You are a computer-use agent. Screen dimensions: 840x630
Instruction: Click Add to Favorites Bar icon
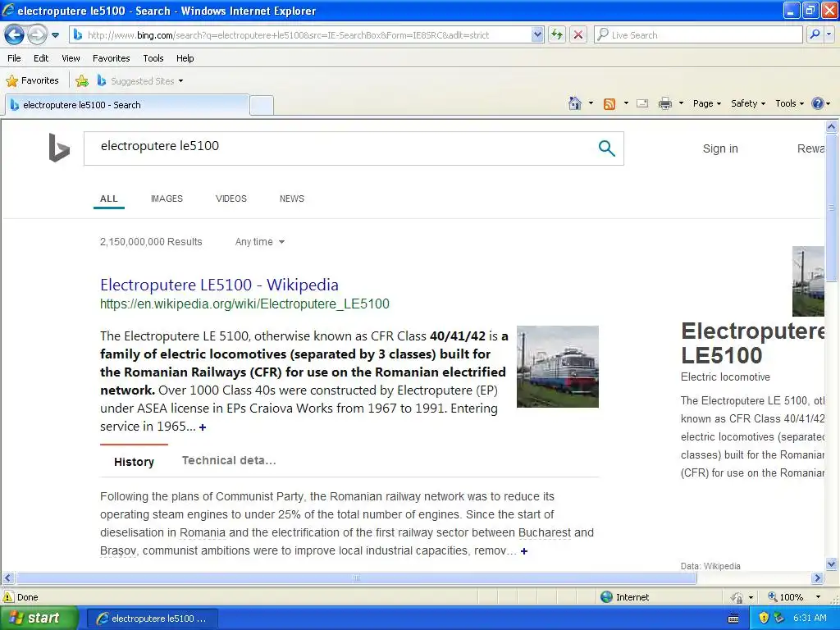coord(82,81)
